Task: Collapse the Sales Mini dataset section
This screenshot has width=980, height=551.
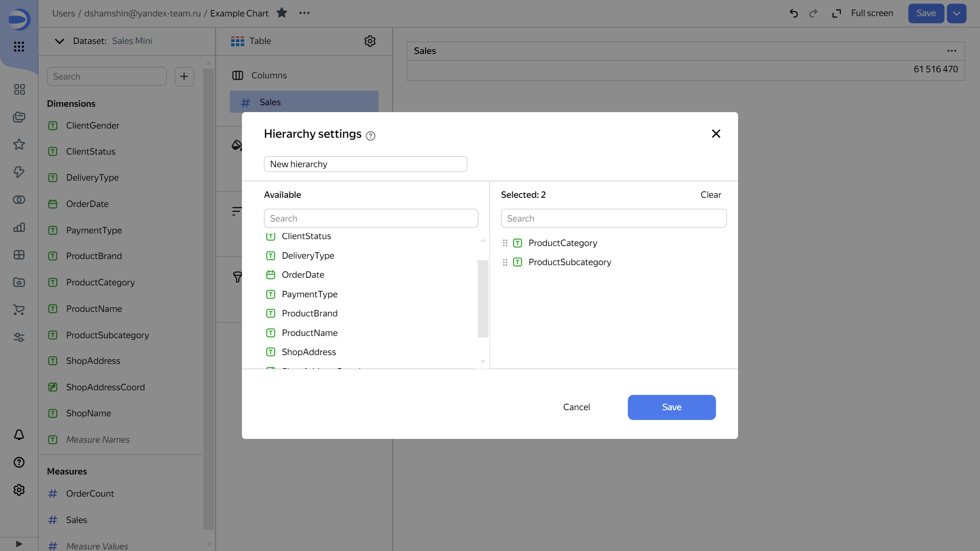Action: pyautogui.click(x=59, y=41)
